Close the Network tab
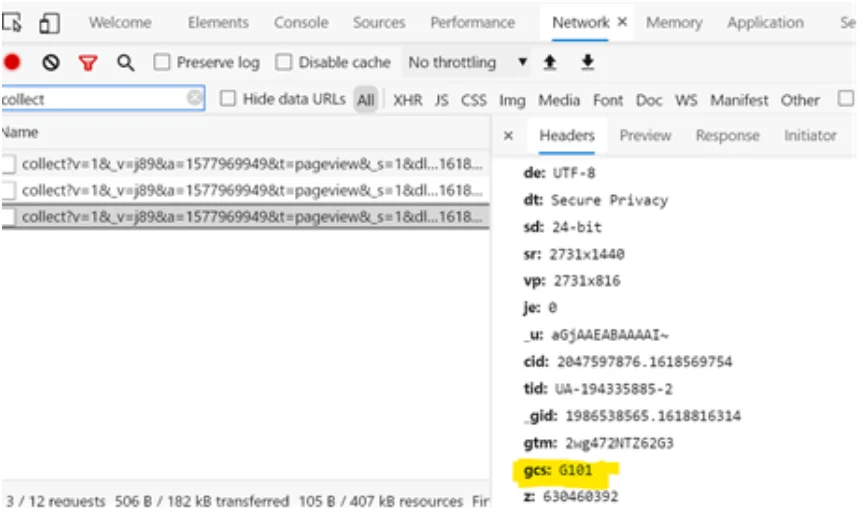This screenshot has height=521, width=862. click(622, 21)
